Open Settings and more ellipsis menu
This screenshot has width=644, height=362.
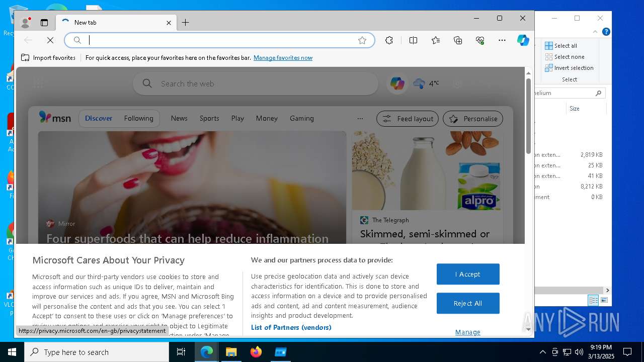pos(502,40)
